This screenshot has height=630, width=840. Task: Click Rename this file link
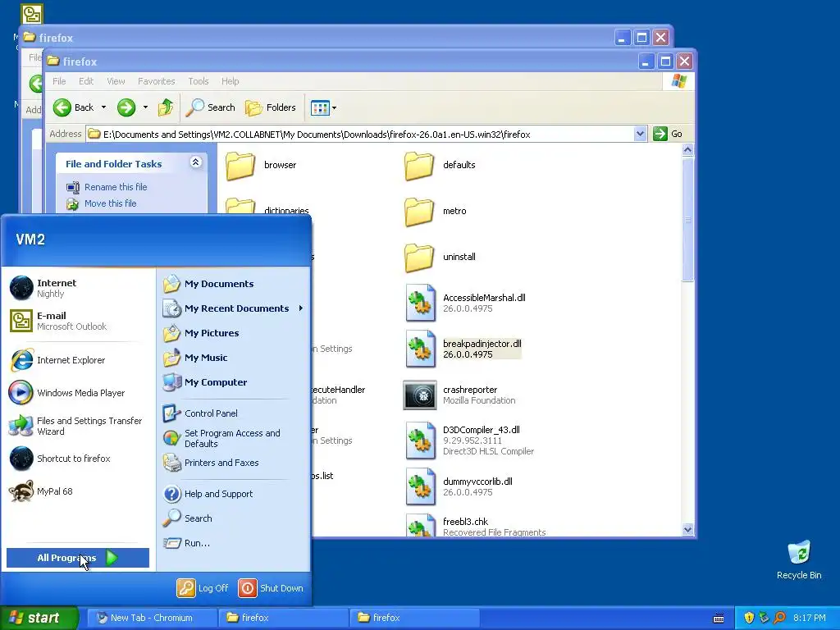pyautogui.click(x=116, y=187)
